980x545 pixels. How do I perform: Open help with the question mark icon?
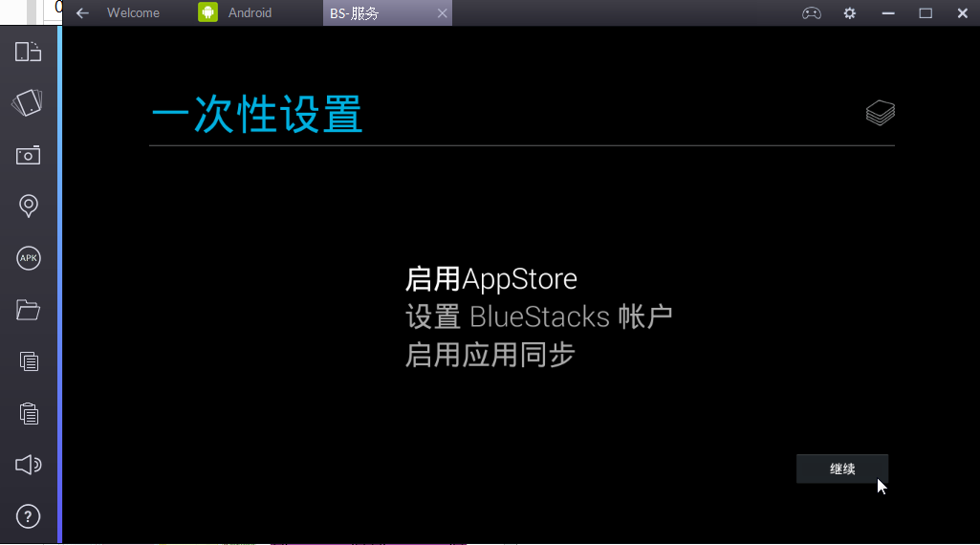pos(28,517)
